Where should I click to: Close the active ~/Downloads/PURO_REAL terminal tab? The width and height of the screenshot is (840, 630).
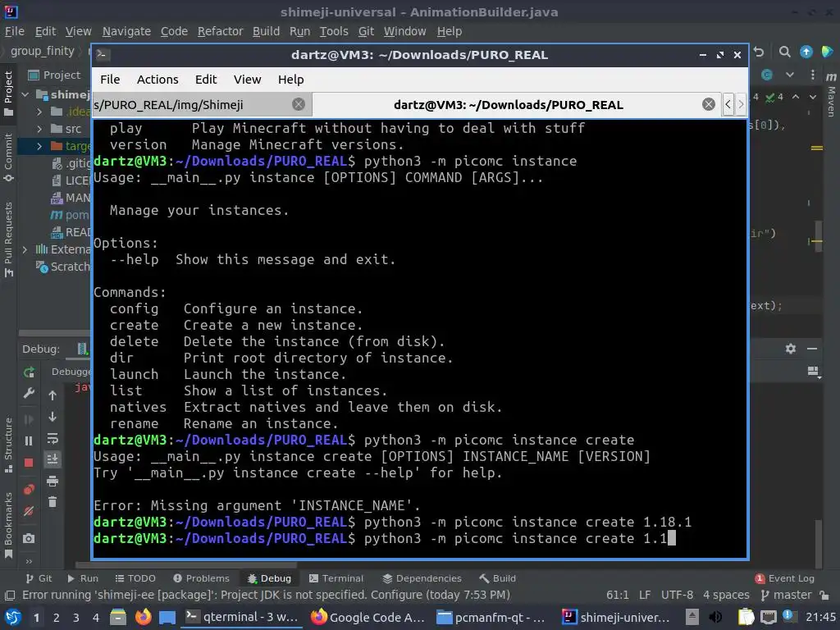click(708, 104)
